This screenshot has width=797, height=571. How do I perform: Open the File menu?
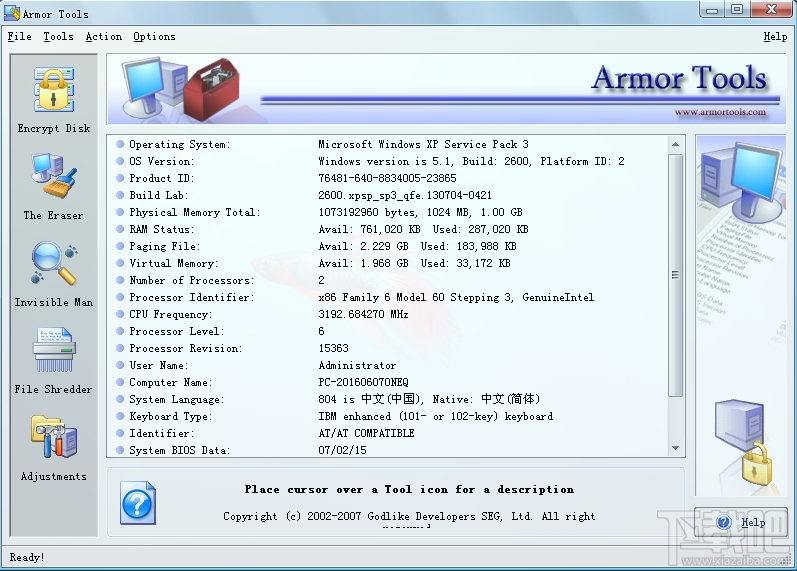[x=19, y=37]
